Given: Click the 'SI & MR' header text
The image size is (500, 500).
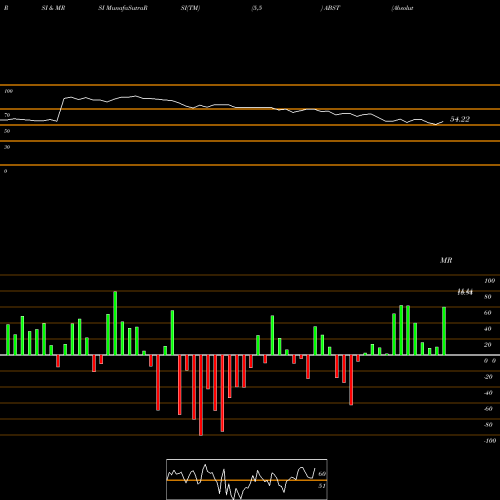Looking at the screenshot, I should pos(53,8).
